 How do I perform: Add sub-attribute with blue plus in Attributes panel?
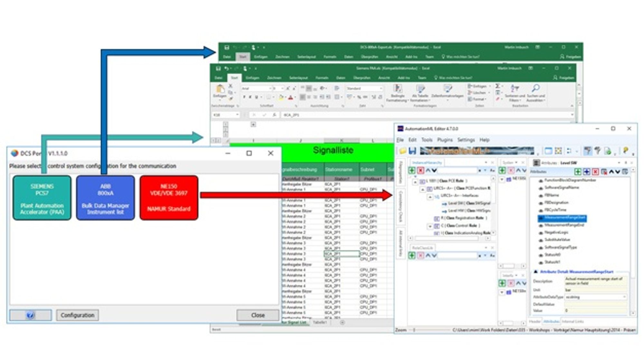(x=587, y=172)
